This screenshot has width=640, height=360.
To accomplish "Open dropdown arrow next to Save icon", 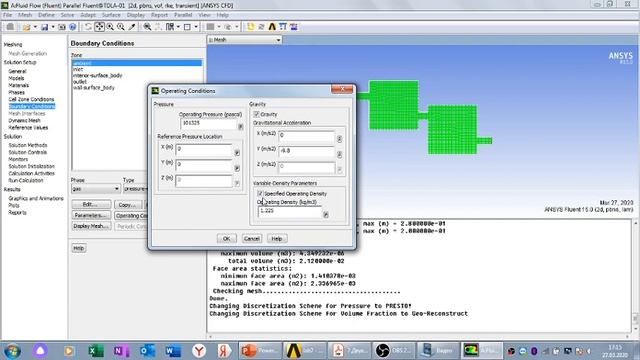I will point(53,27).
